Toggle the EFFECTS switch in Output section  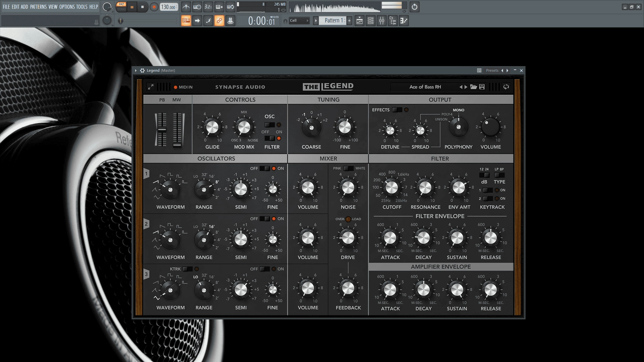397,110
